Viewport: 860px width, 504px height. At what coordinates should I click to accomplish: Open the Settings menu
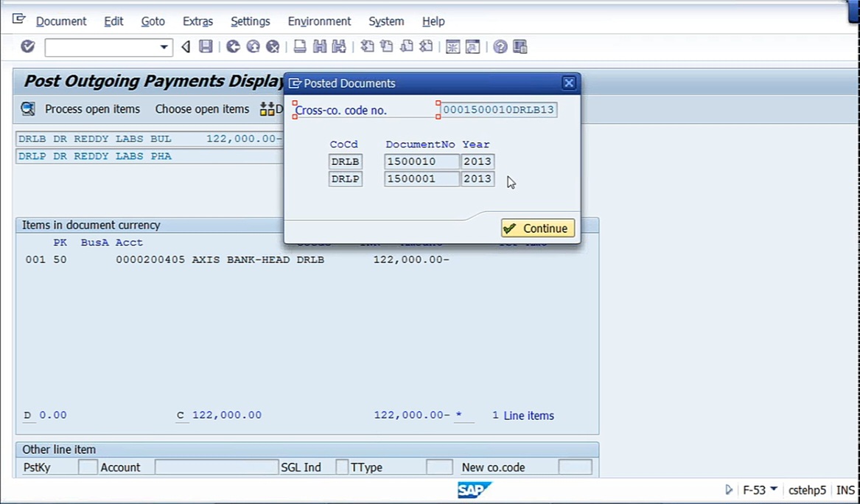(250, 21)
